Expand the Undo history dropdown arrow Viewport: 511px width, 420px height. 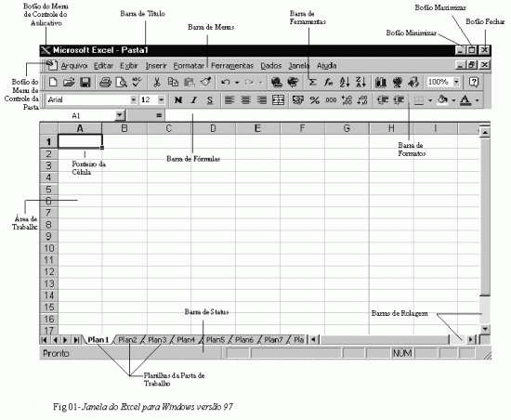click(x=237, y=83)
